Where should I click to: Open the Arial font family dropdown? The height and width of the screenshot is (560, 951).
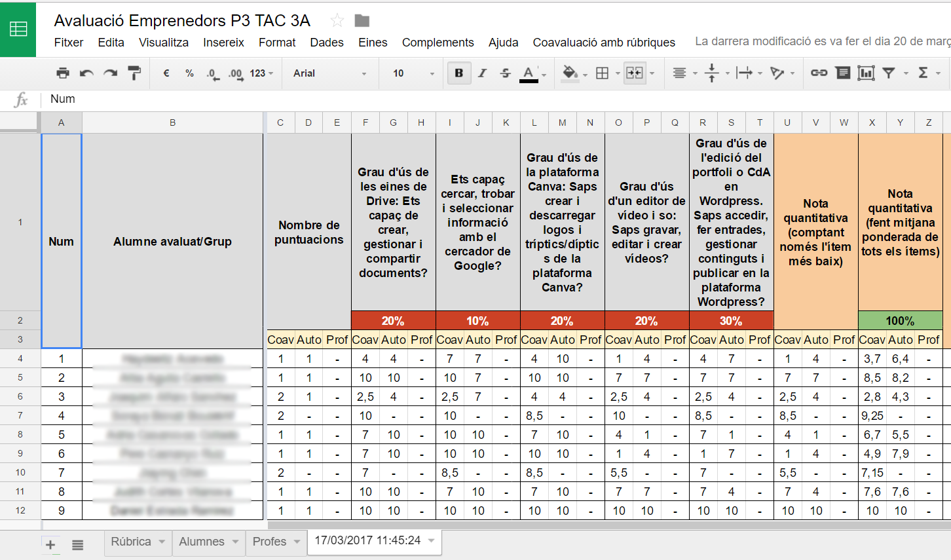329,73
